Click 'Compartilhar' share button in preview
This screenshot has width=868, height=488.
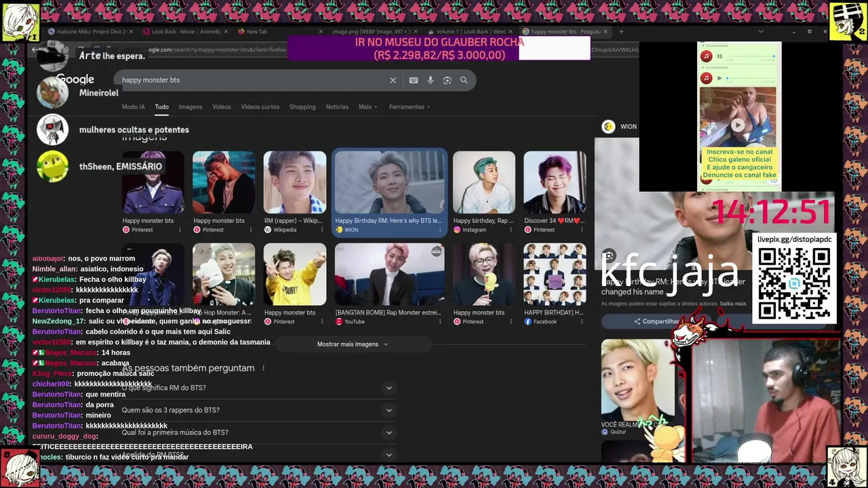656,321
